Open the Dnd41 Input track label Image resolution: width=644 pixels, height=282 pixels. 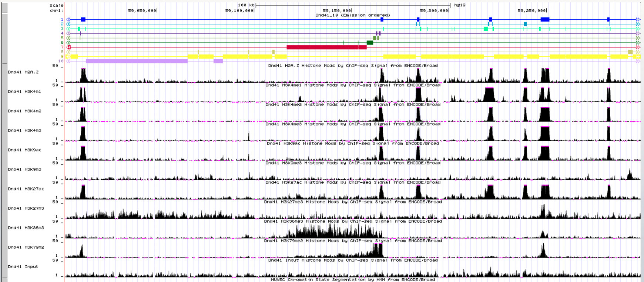click(x=23, y=266)
